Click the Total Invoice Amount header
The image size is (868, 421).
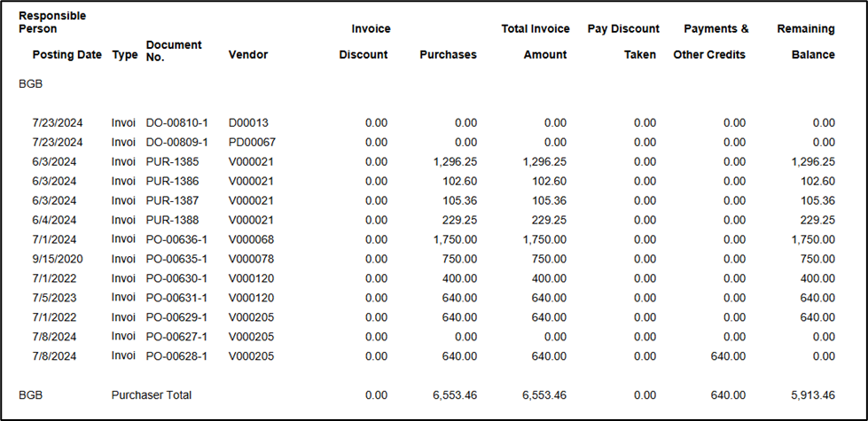tap(536, 42)
